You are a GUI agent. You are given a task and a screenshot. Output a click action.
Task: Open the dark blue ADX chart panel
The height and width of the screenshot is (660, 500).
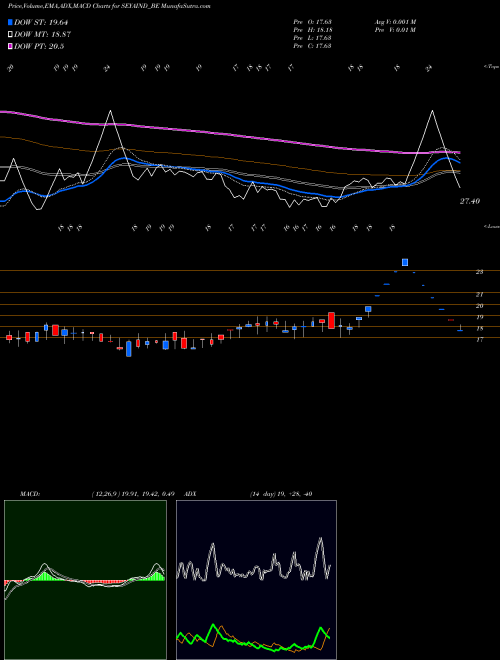256,580
